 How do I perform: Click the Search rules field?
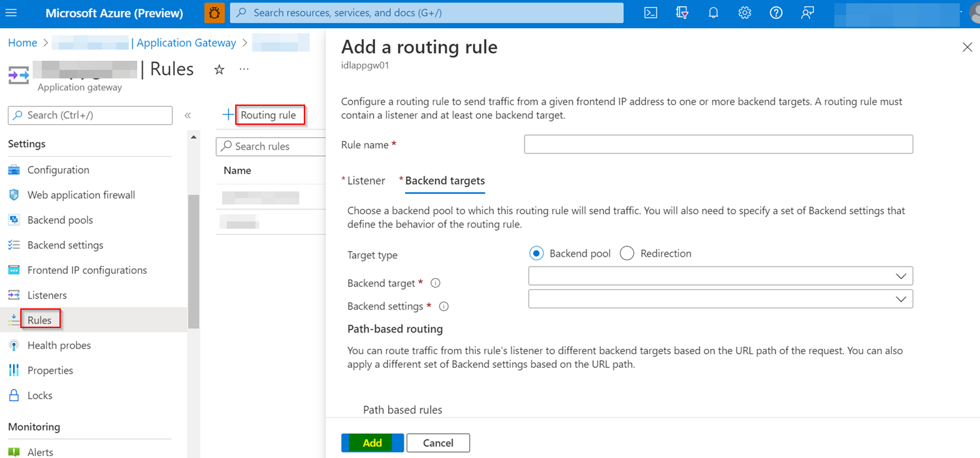(271, 146)
